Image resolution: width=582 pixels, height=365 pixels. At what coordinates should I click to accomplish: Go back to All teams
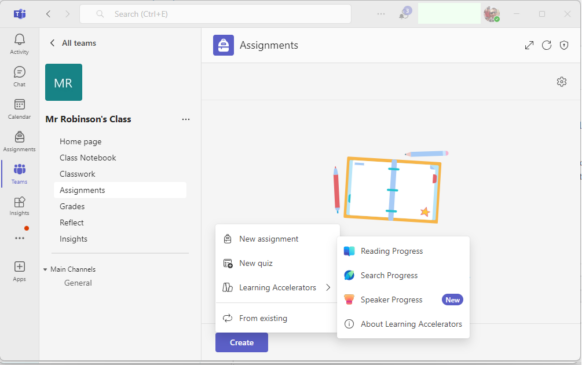73,43
